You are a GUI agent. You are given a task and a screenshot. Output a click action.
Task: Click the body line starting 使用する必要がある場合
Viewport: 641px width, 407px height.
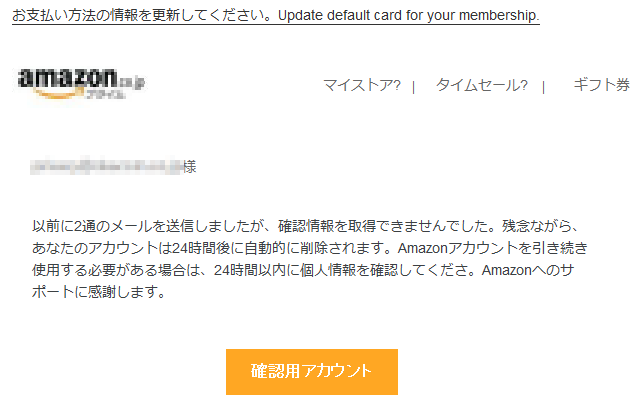pos(303,270)
